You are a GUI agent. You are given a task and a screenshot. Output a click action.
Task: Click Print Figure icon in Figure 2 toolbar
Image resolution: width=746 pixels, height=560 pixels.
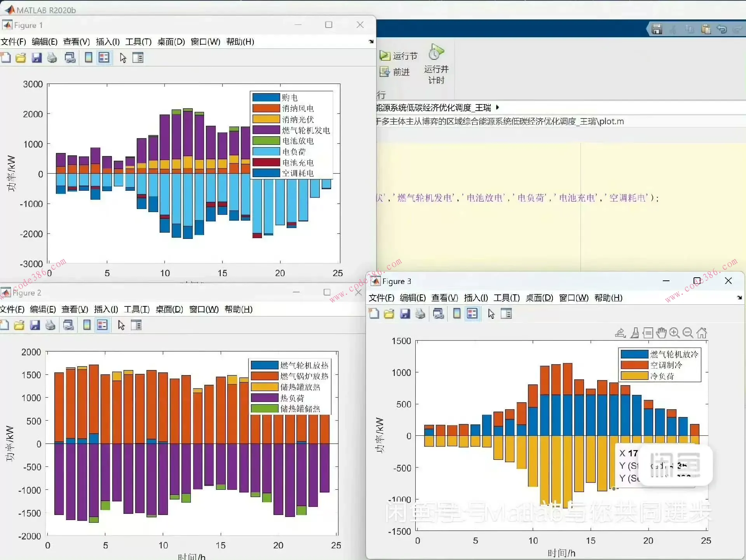click(x=50, y=325)
